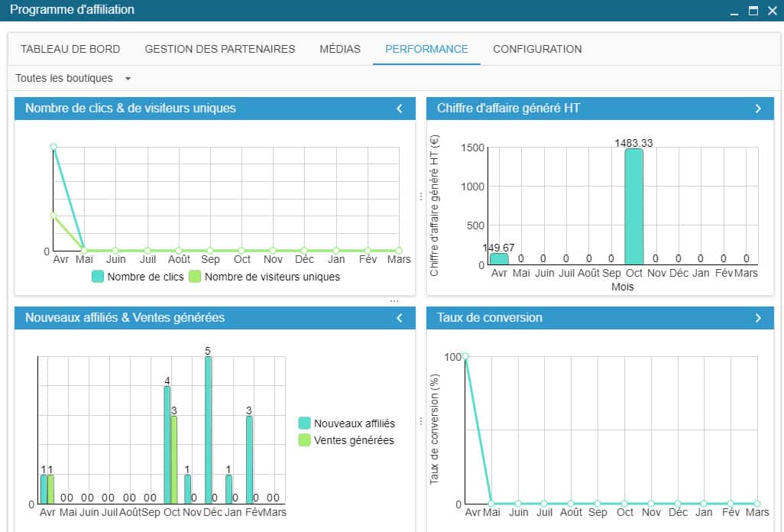Open the Toutes les boutiques dropdown
This screenshot has width=784, height=532.
[73, 78]
